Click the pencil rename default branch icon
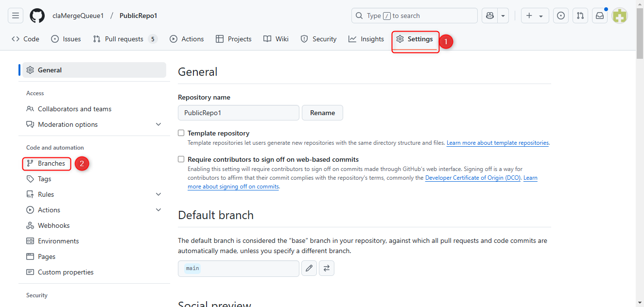This screenshot has height=307, width=644. tap(309, 268)
